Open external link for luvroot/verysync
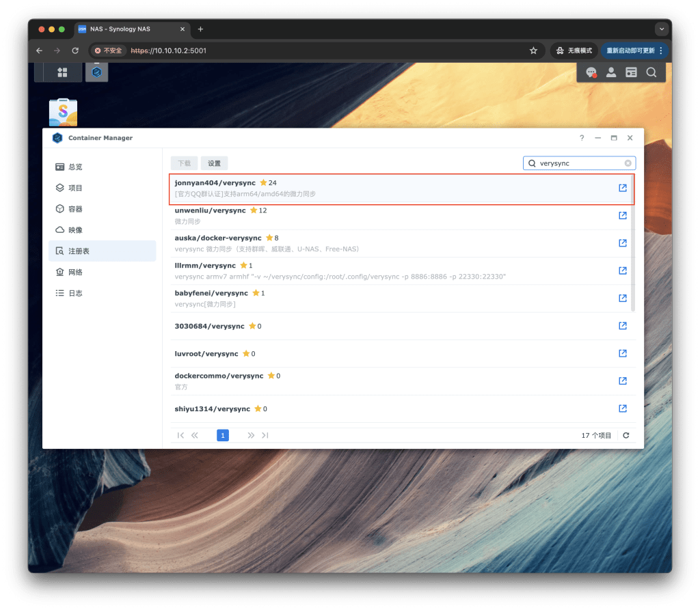Screen dimensions: 700x610 [x=623, y=353]
